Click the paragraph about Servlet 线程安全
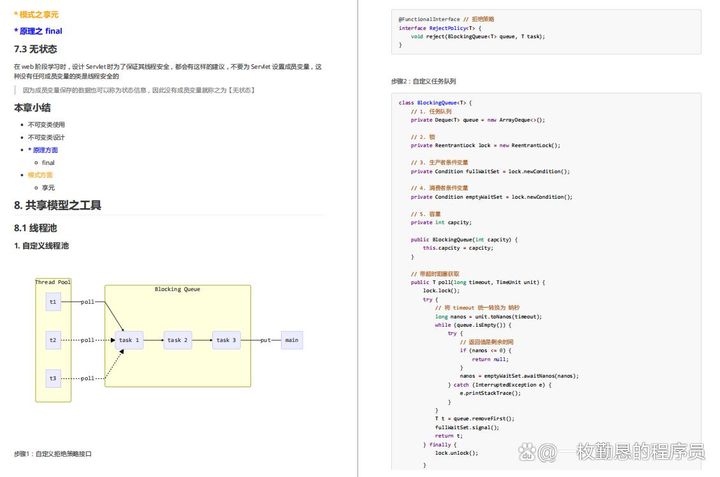720x477 pixels. click(x=168, y=71)
